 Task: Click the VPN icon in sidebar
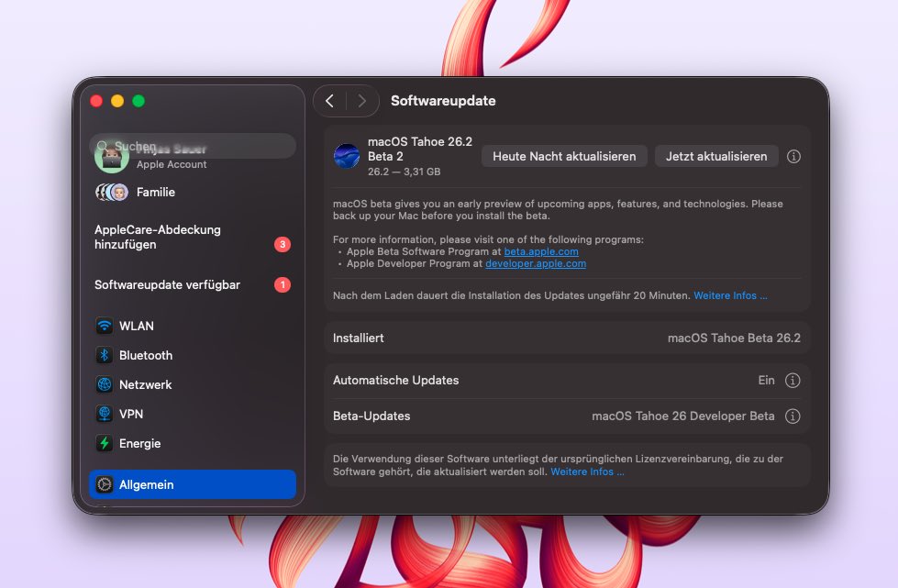click(x=105, y=414)
